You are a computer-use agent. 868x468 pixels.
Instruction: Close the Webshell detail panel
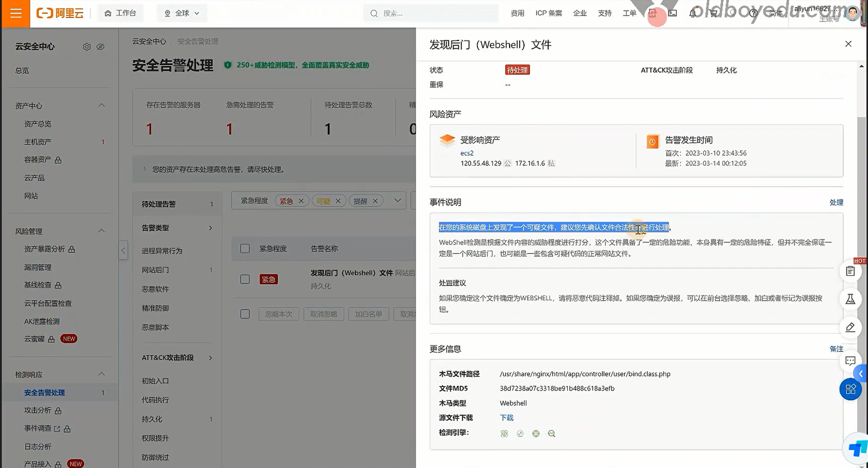[x=848, y=44]
